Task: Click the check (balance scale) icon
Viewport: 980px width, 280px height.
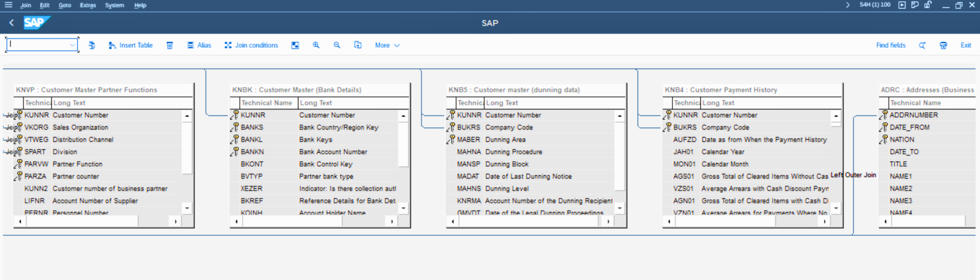Action: click(92, 45)
